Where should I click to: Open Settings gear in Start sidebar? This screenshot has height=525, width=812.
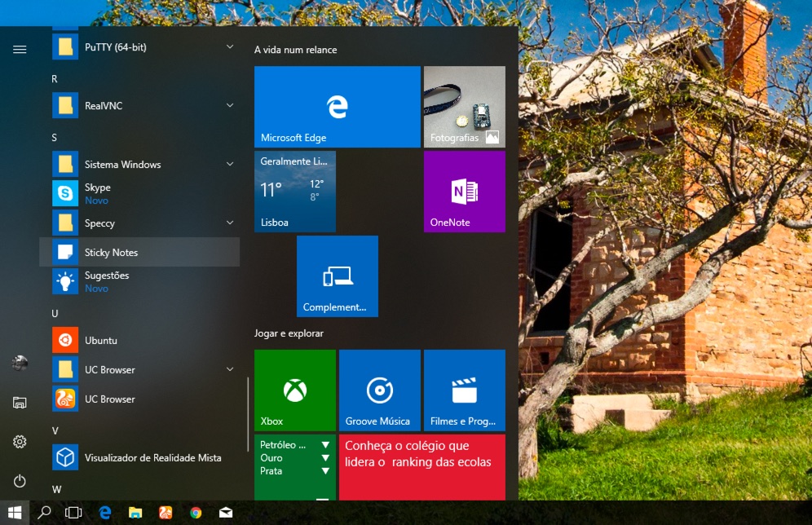tap(20, 442)
